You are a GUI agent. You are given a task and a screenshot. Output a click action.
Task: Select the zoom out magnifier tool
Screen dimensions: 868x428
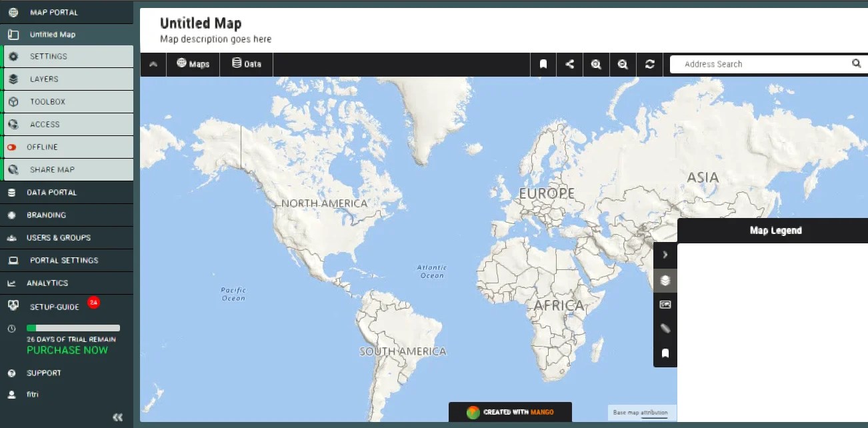(623, 64)
